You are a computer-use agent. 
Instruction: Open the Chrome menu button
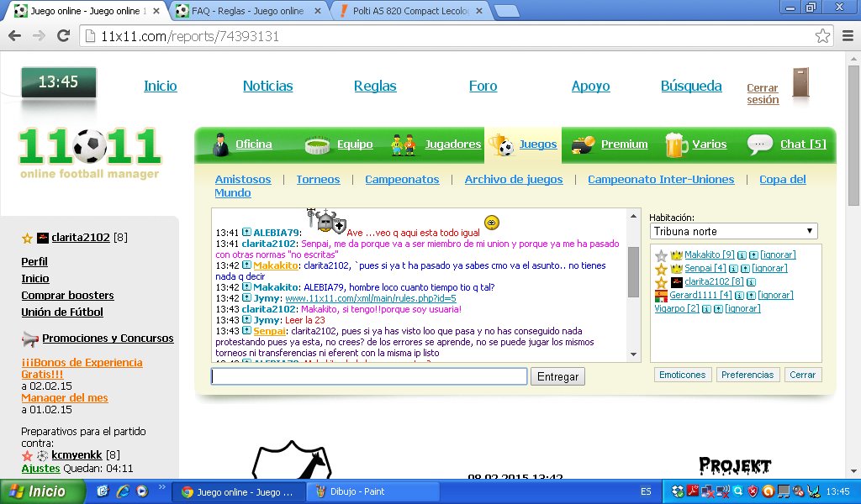pos(845,36)
